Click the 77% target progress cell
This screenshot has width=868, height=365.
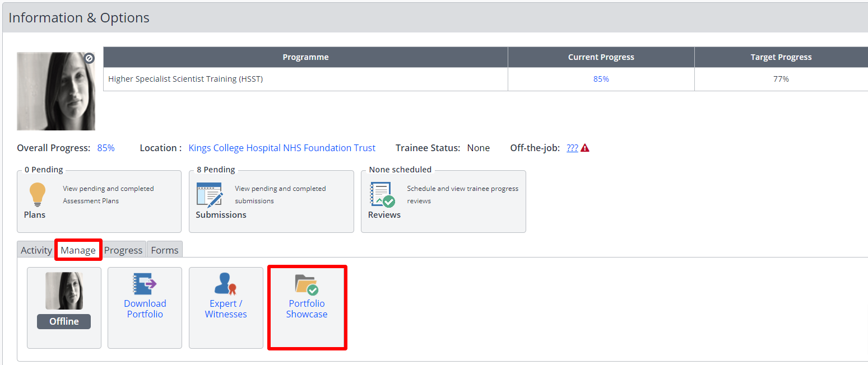point(781,79)
